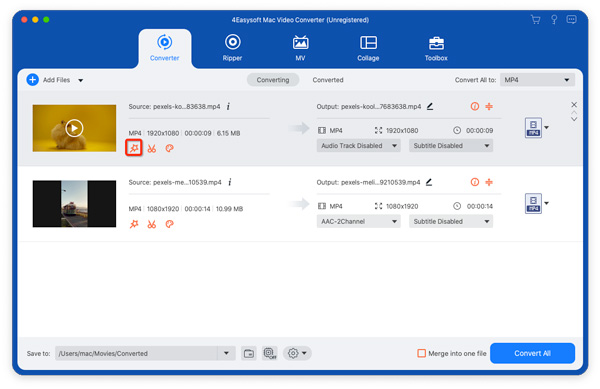
Task: Open the shopping cart purchase icon
Action: pos(536,20)
